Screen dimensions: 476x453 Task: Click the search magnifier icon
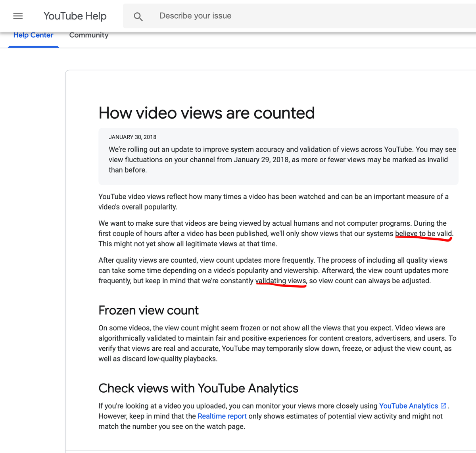pyautogui.click(x=138, y=16)
